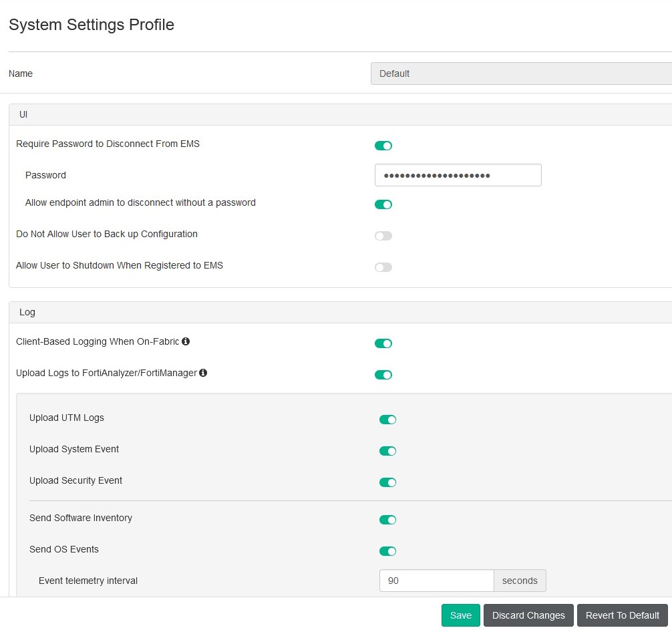Focus the Password input field
The height and width of the screenshot is (630, 672).
(458, 175)
